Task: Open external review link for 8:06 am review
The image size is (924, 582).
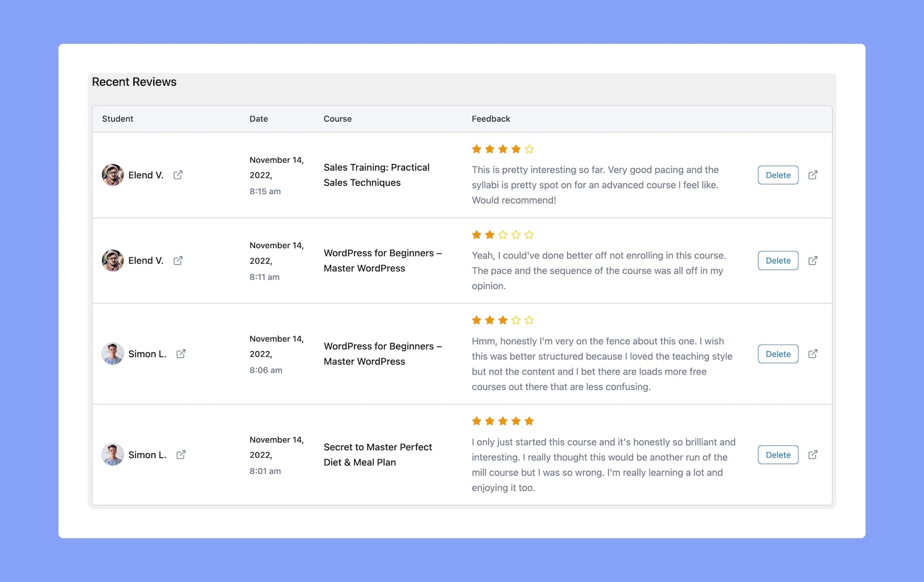Action: (813, 354)
